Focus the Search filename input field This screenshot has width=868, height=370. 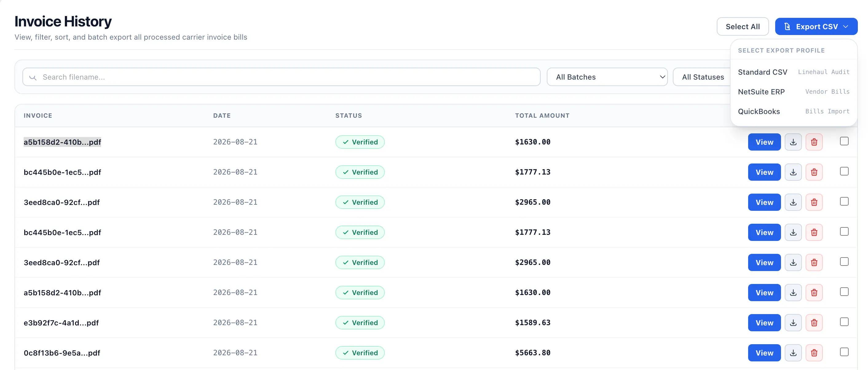[281, 77]
